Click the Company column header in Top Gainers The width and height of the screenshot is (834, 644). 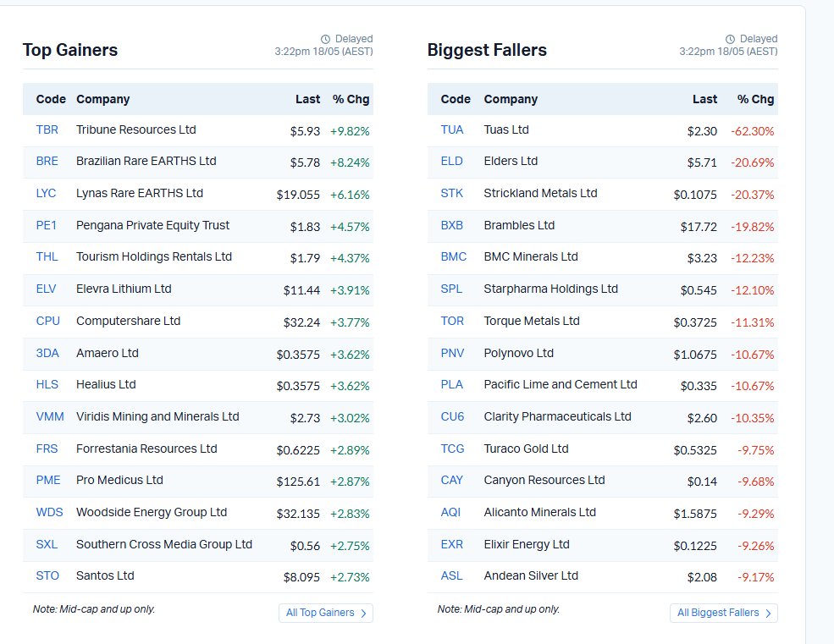coord(102,100)
